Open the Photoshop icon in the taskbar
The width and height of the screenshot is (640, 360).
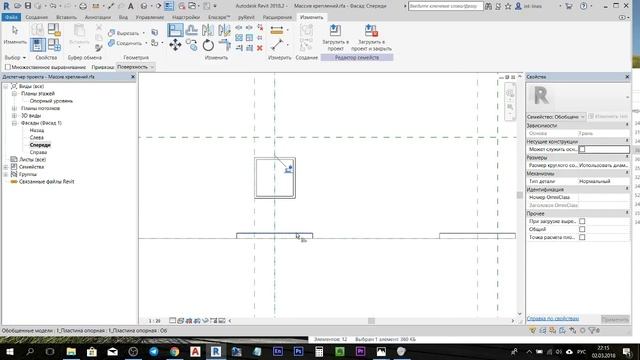pos(298,351)
